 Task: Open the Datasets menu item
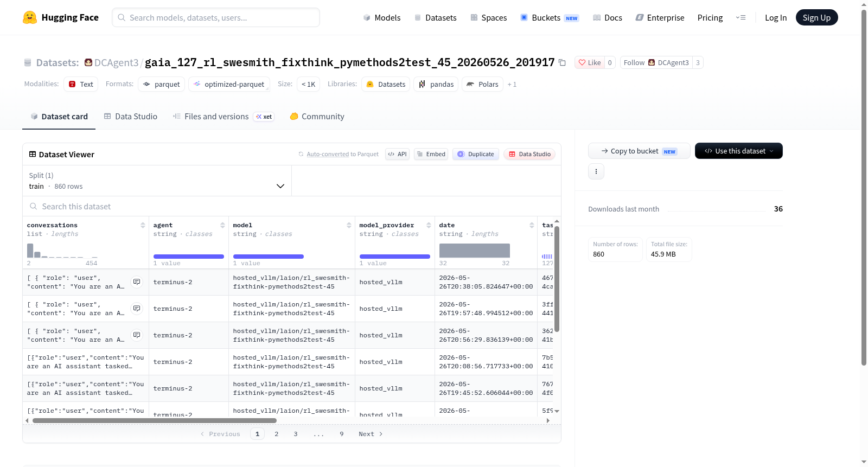tap(435, 17)
